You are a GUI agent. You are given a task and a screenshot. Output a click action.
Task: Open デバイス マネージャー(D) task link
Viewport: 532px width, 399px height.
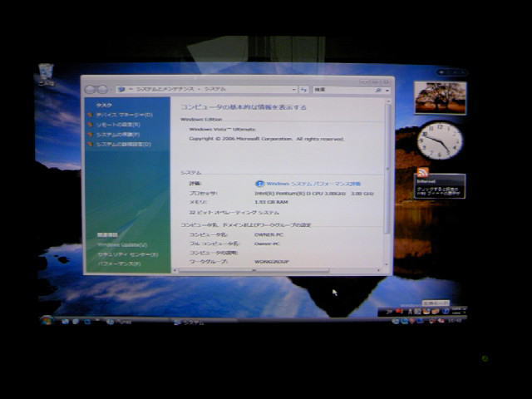(124, 115)
